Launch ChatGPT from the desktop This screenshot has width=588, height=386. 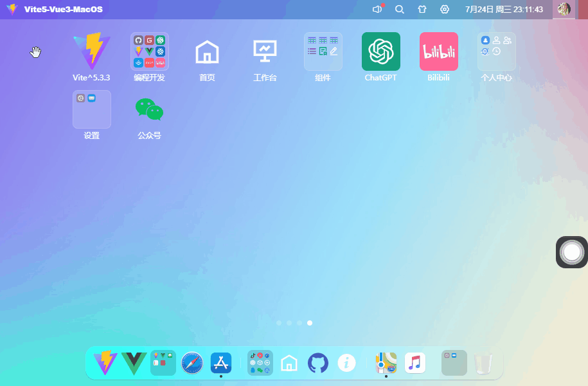point(381,51)
